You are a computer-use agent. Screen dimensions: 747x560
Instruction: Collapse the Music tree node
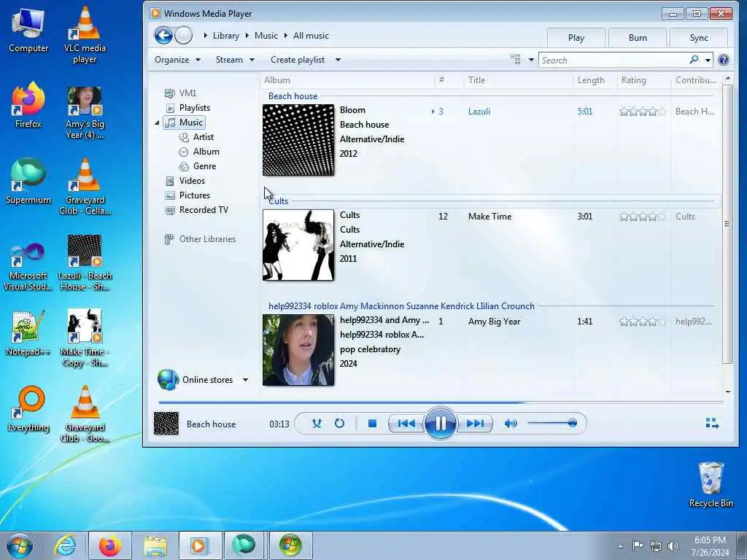(x=157, y=122)
